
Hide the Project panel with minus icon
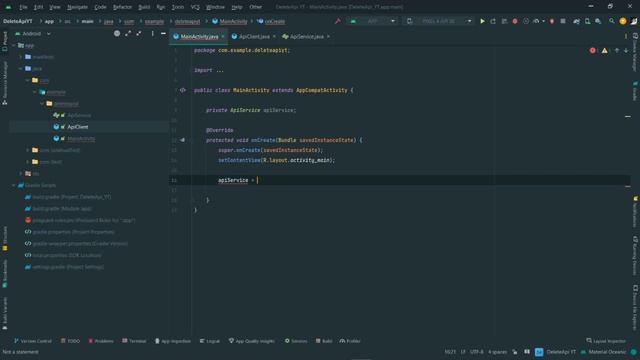[x=163, y=33]
